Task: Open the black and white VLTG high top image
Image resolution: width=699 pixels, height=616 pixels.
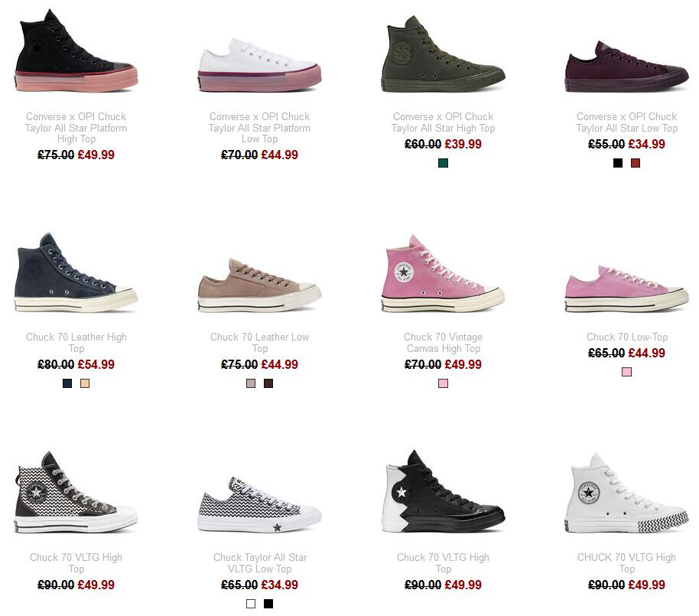Action: tap(444, 491)
